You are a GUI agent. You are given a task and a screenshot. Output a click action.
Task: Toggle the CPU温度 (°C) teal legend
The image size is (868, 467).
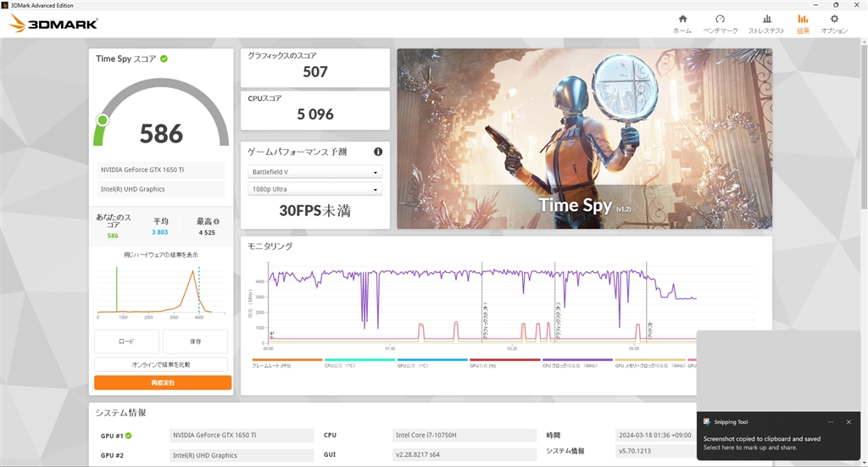tap(359, 363)
